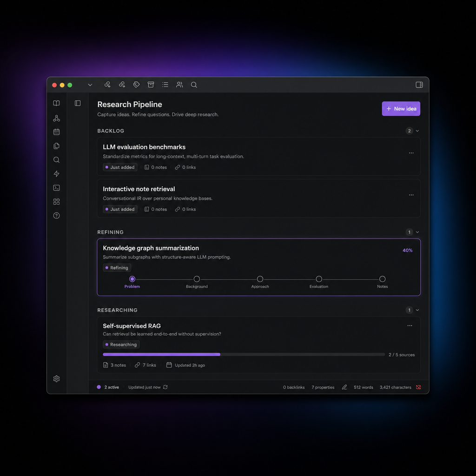Click Just added tag on LLM evaluation benchmarks

coord(120,167)
